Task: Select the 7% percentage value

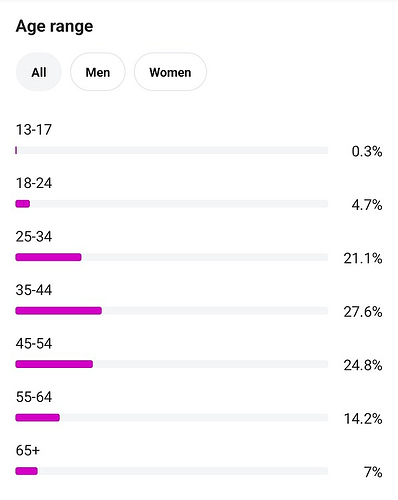Action: pos(373,472)
